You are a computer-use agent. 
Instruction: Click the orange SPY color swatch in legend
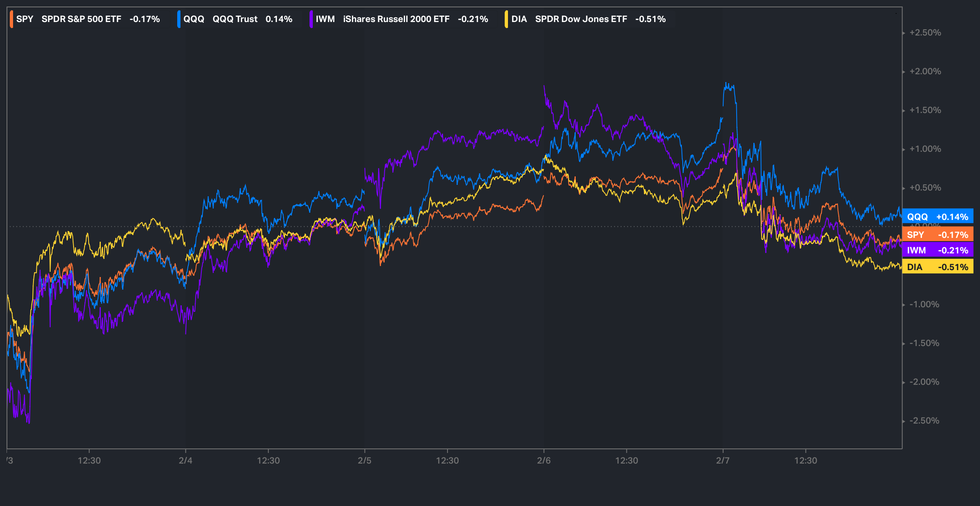coord(11,19)
